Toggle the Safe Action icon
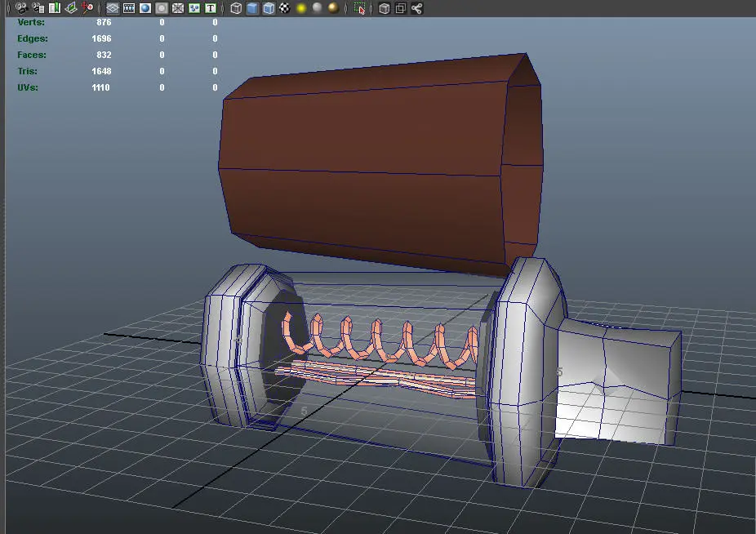 (194, 8)
